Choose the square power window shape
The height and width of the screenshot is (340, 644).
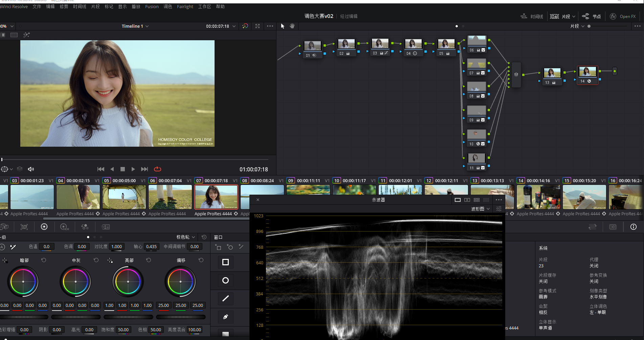click(225, 262)
